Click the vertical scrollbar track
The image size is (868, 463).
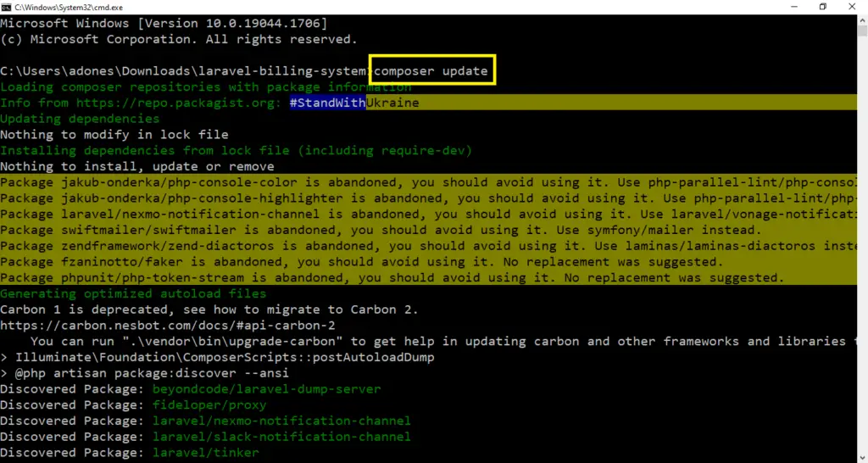pyautogui.click(x=860, y=254)
